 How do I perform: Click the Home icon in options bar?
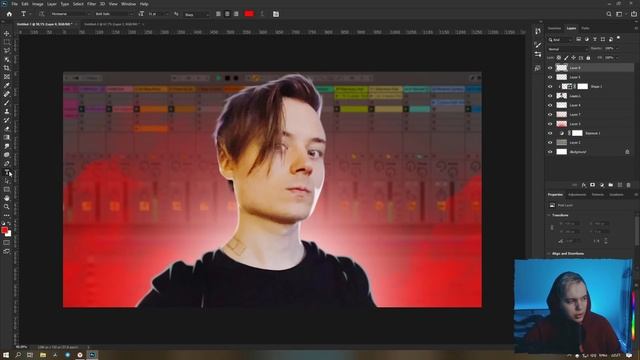(9, 14)
